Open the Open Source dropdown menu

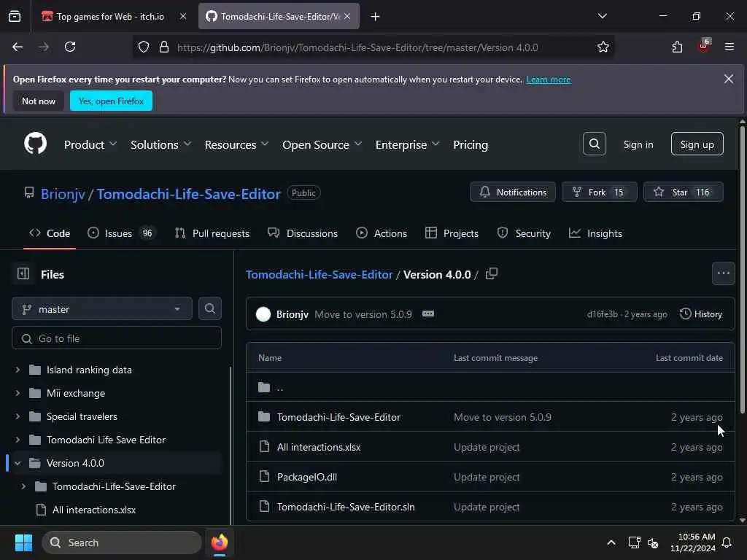tap(322, 144)
